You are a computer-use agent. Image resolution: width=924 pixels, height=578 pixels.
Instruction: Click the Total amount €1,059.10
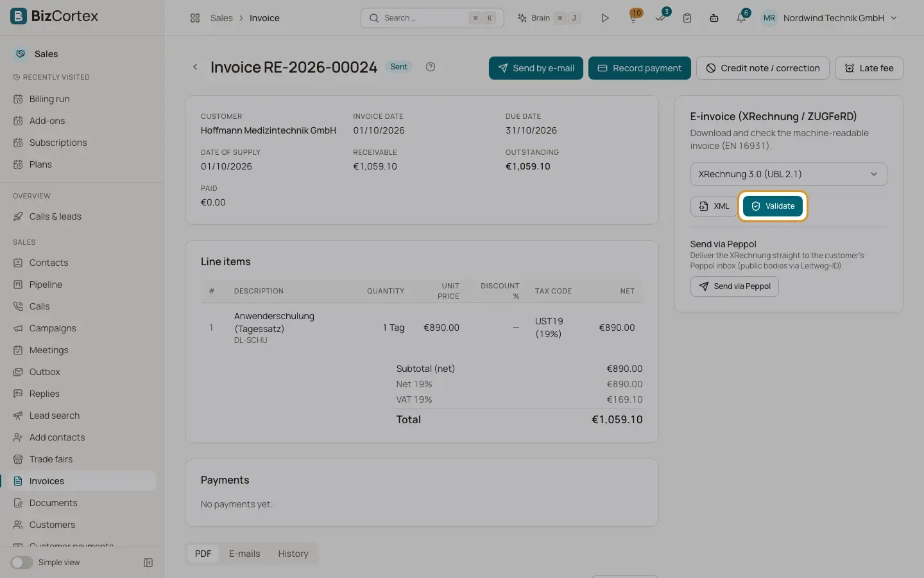click(x=617, y=419)
